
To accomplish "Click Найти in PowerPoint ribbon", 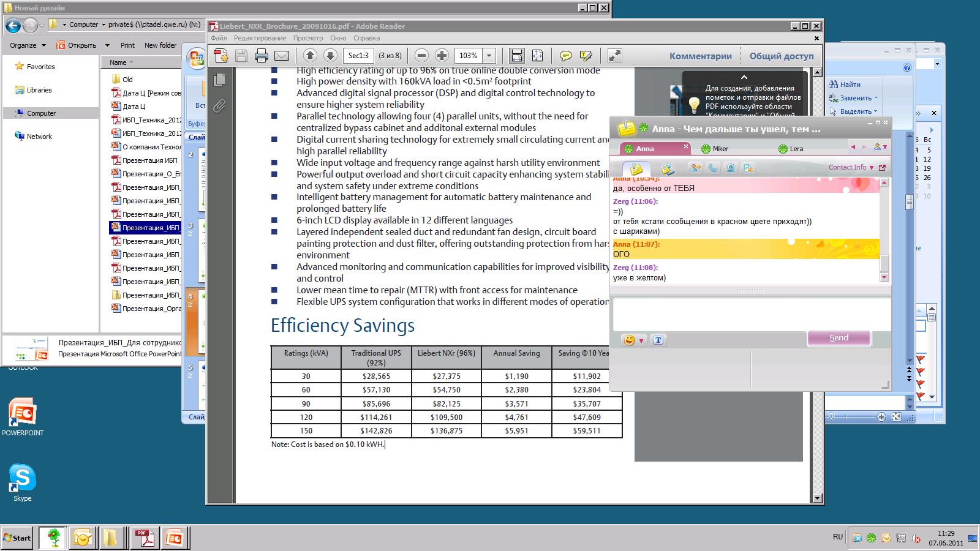I will point(845,84).
